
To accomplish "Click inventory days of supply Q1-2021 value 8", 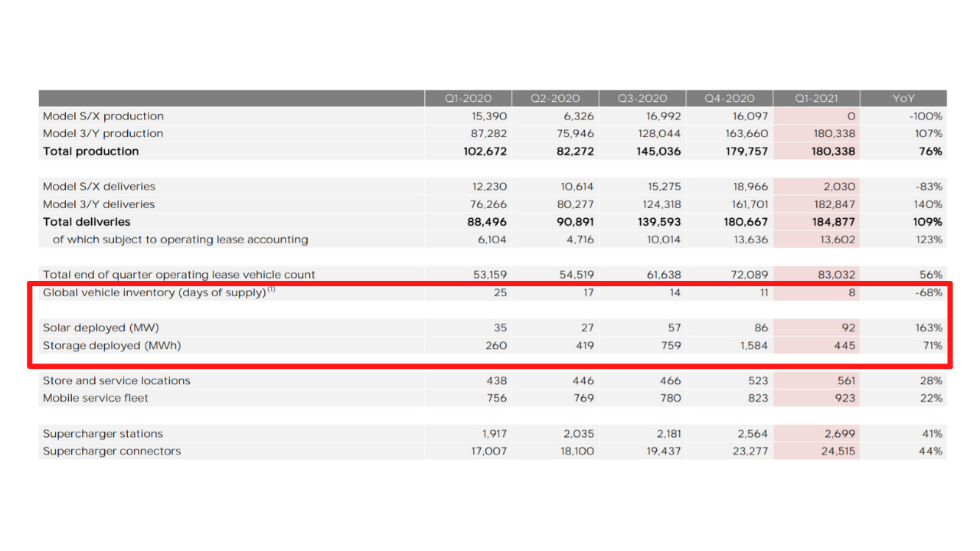I will [x=852, y=292].
